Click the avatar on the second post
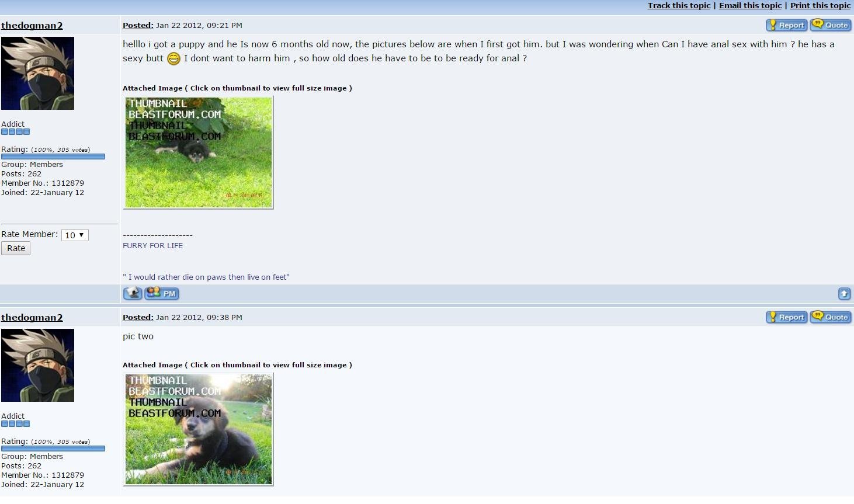The height and width of the screenshot is (504, 854). (37, 365)
